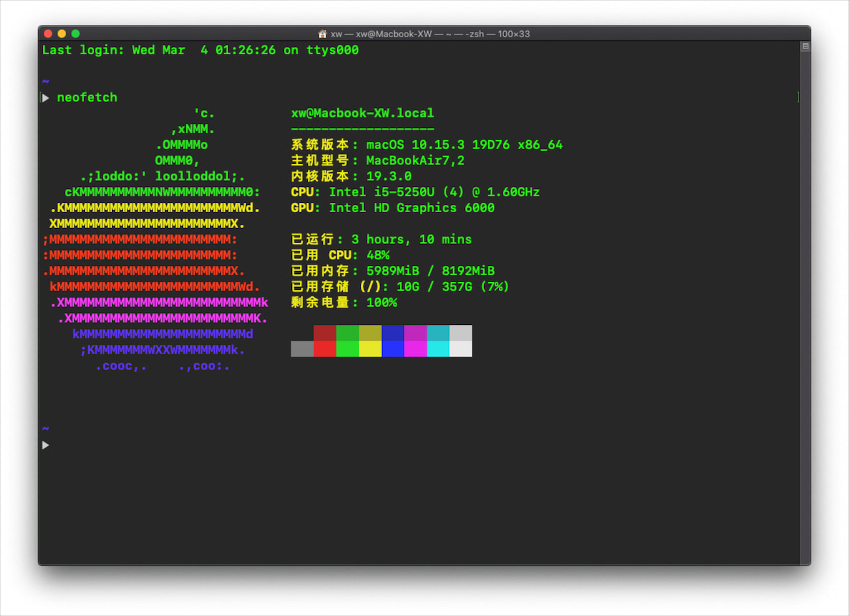Viewport: 849px width, 616px height.
Task: Click the lower prompt arrow near bottom
Action: click(44, 445)
